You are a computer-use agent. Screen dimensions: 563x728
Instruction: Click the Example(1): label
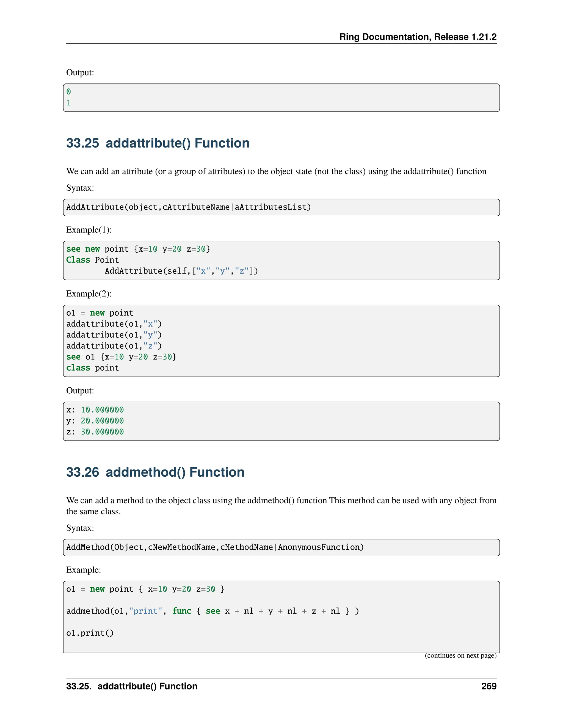point(89,230)
